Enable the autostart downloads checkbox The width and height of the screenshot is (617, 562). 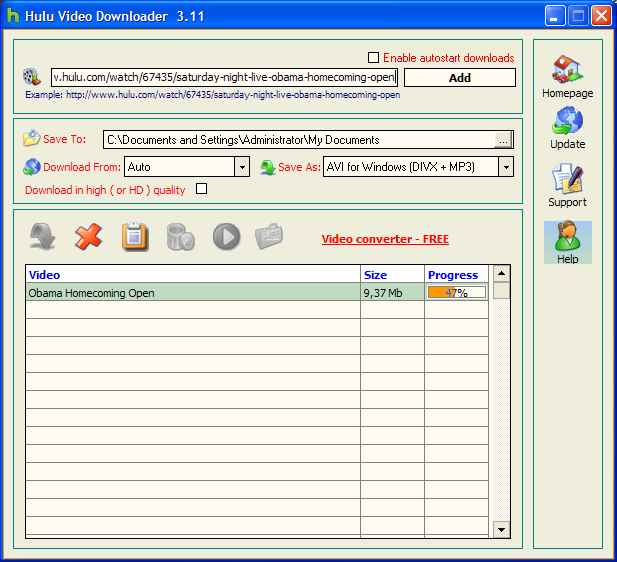[x=373, y=57]
